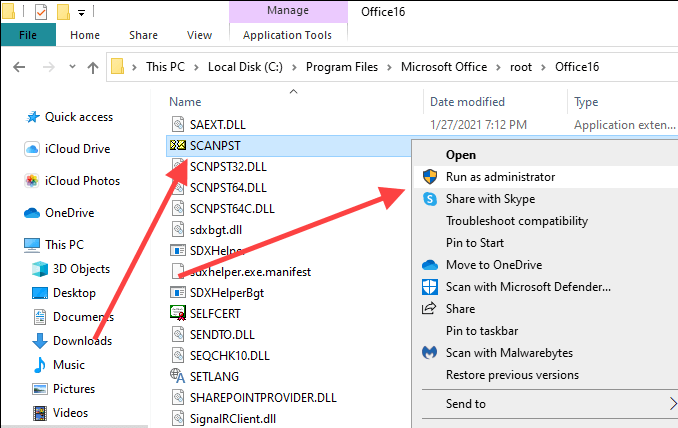The image size is (678, 428).
Task: Open the Quick Access Toolbar customize dropdown
Action: point(81,13)
